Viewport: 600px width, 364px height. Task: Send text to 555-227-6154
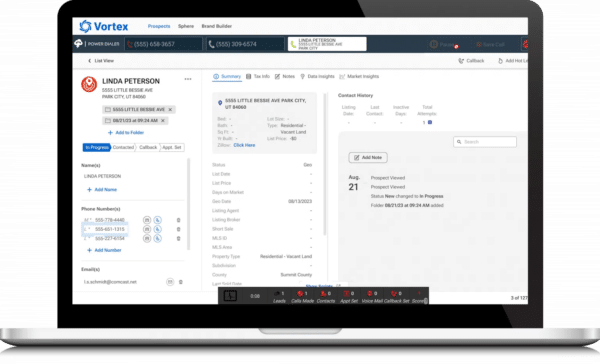(147, 238)
